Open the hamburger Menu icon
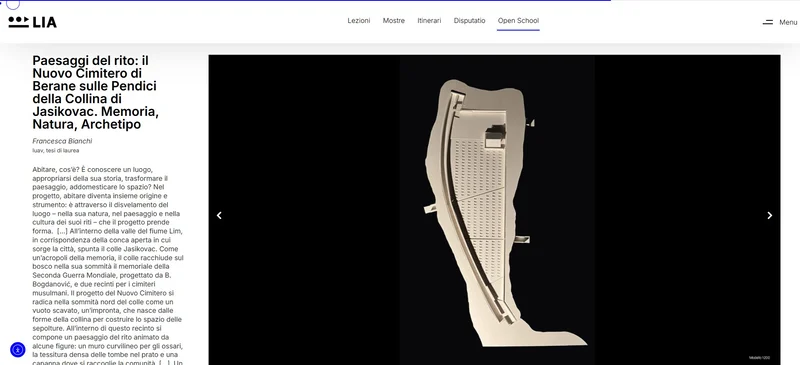This screenshot has width=800, height=365. tap(767, 22)
